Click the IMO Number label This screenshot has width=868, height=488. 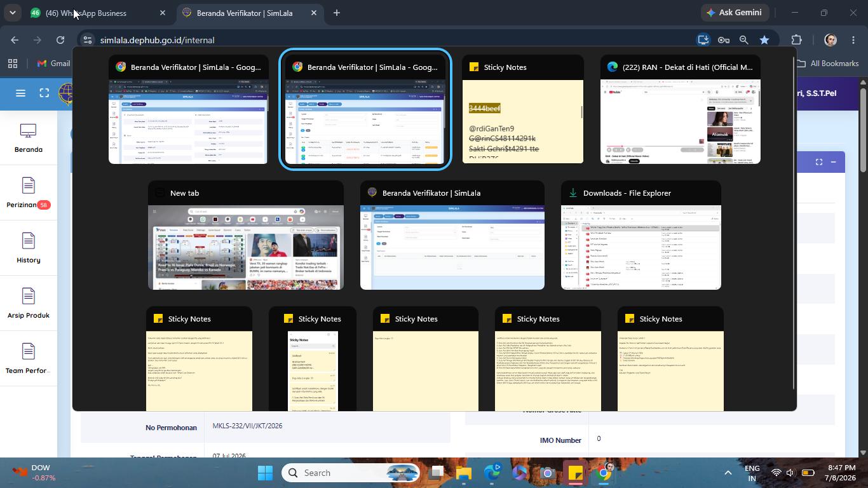tap(560, 440)
